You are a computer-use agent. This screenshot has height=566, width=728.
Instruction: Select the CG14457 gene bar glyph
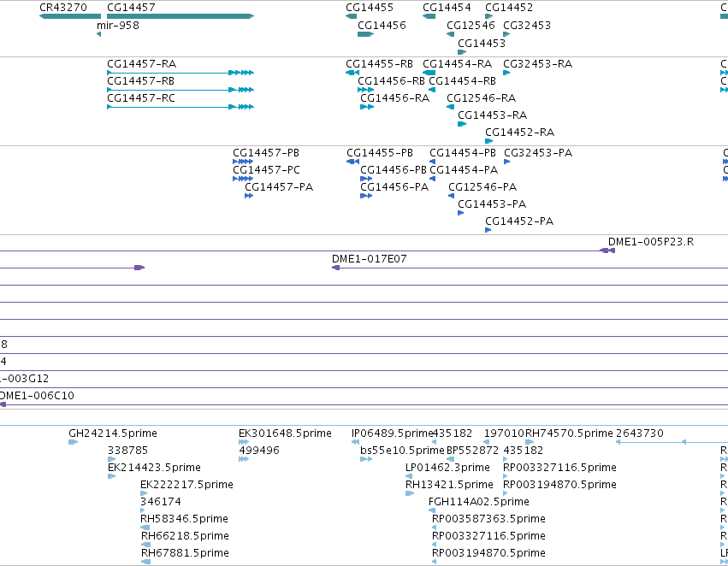[x=181, y=16]
